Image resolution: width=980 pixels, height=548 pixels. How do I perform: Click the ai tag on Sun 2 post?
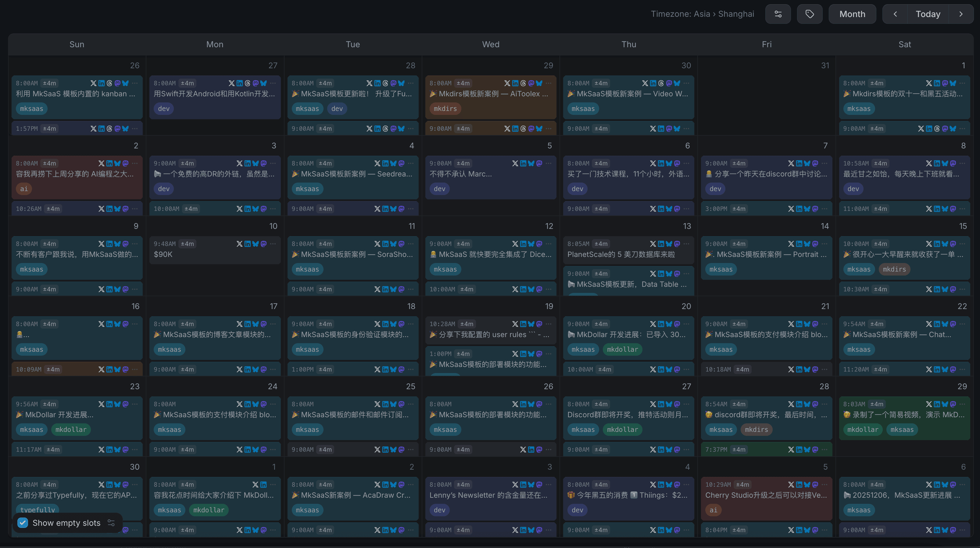(24, 189)
